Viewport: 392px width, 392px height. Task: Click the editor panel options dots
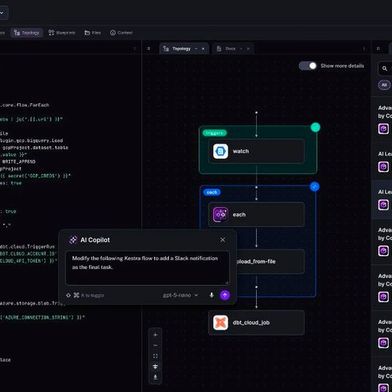coord(135,49)
